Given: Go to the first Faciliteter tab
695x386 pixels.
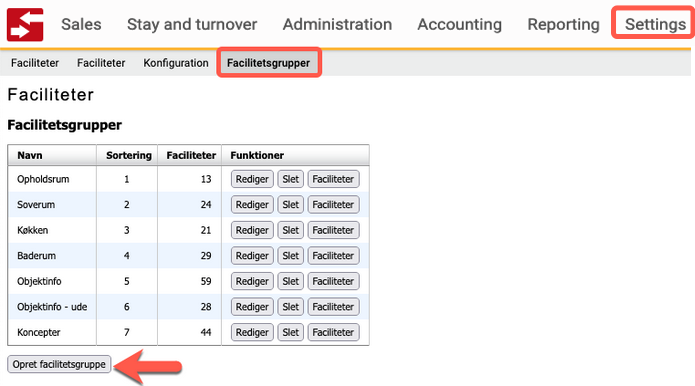Looking at the screenshot, I should click(x=35, y=63).
